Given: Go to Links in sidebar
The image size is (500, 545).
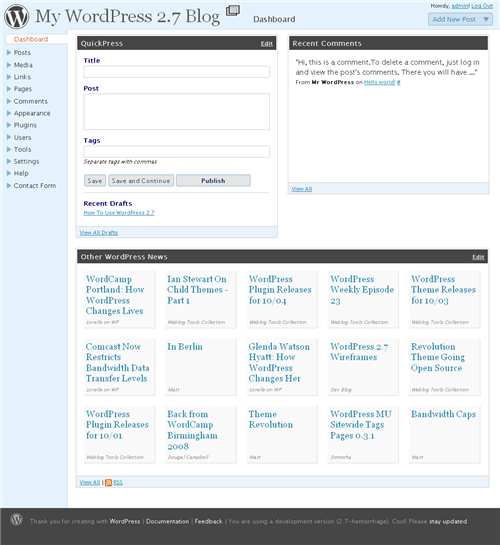Looking at the screenshot, I should tap(22, 77).
